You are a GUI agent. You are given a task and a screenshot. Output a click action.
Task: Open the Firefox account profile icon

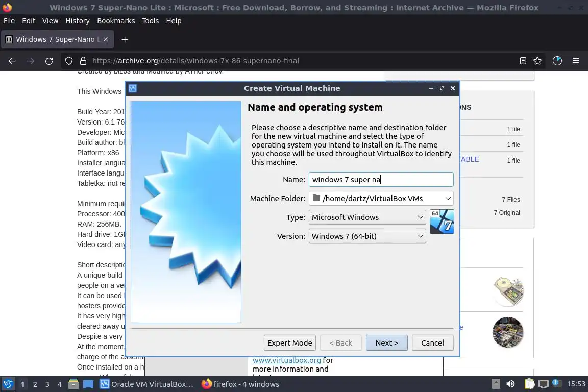(x=557, y=61)
